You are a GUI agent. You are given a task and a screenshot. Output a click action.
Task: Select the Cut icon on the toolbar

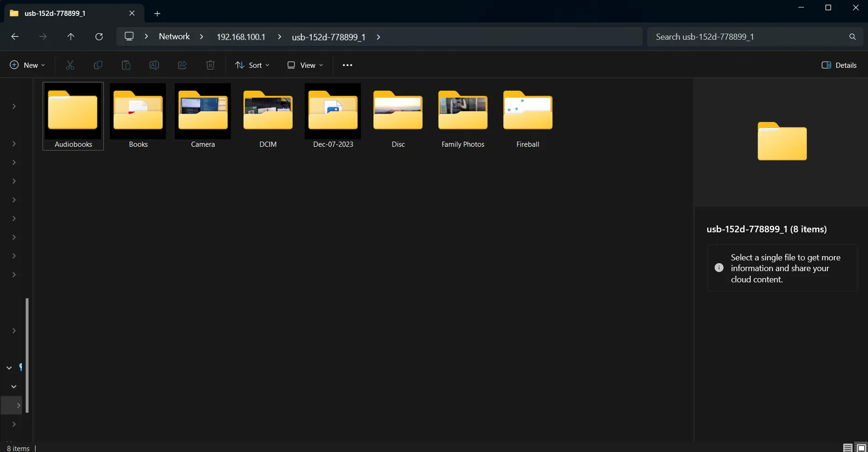pyautogui.click(x=70, y=65)
